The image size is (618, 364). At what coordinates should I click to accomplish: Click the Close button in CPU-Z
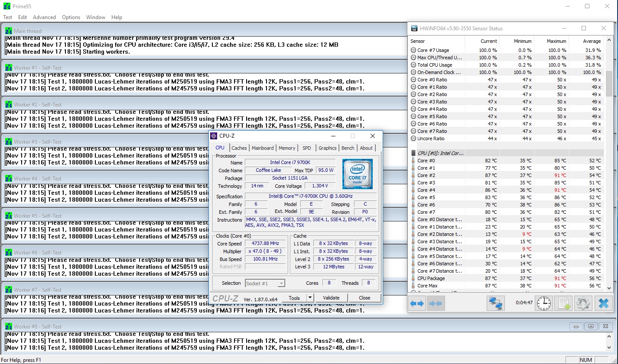tap(364, 298)
